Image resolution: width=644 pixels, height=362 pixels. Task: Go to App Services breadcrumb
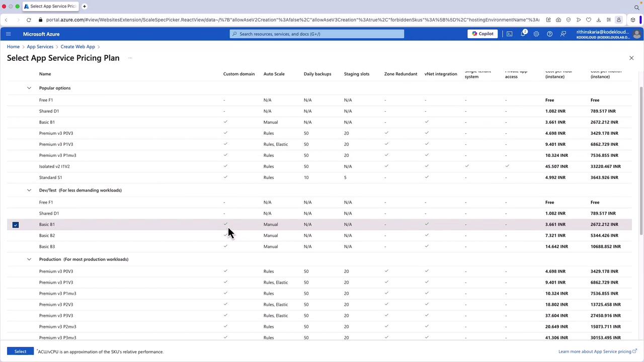pyautogui.click(x=40, y=46)
